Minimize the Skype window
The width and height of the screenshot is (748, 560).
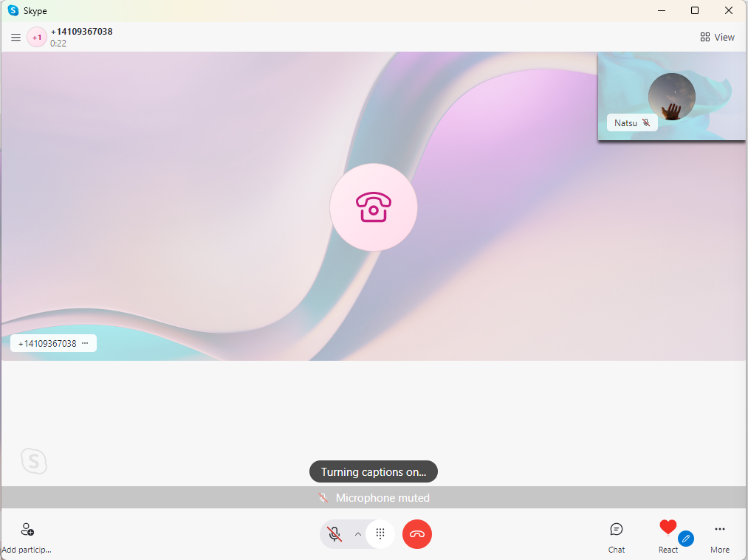pos(662,10)
